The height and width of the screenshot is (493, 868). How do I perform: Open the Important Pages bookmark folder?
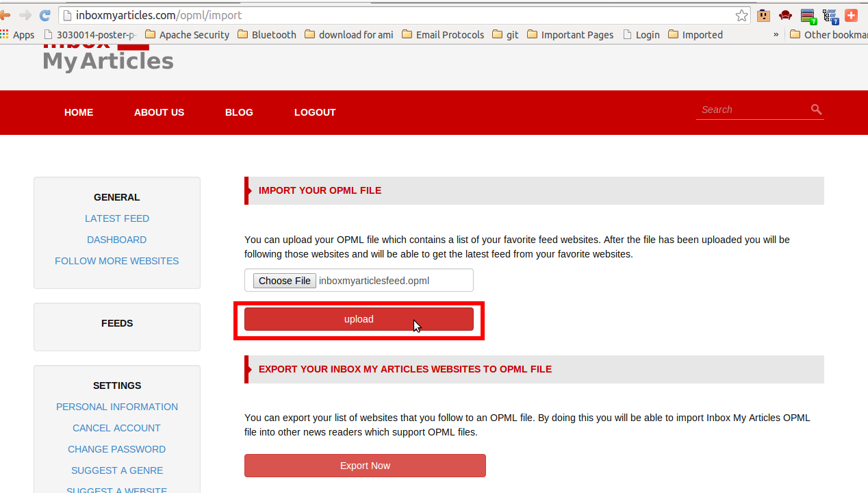pyautogui.click(x=570, y=34)
